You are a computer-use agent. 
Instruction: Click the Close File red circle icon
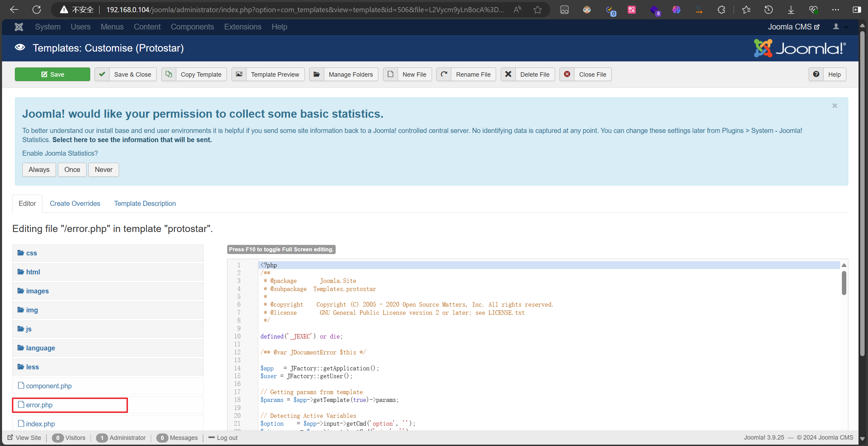click(567, 74)
